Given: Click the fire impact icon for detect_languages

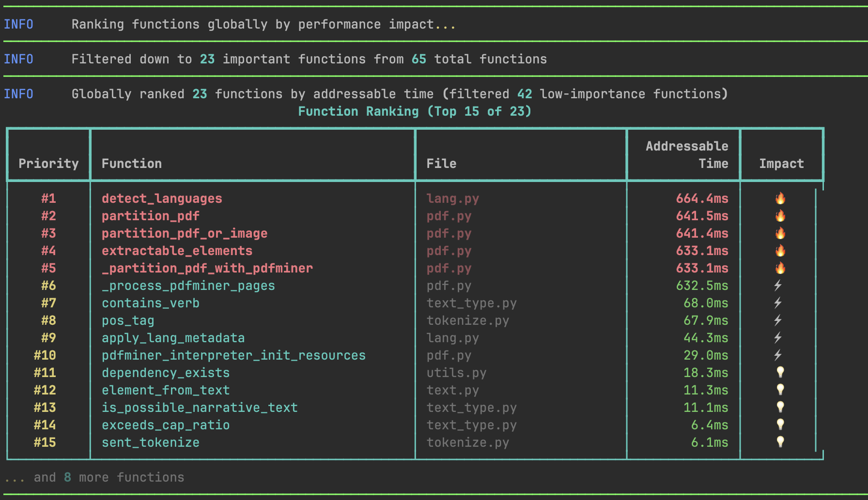Looking at the screenshot, I should (x=781, y=198).
